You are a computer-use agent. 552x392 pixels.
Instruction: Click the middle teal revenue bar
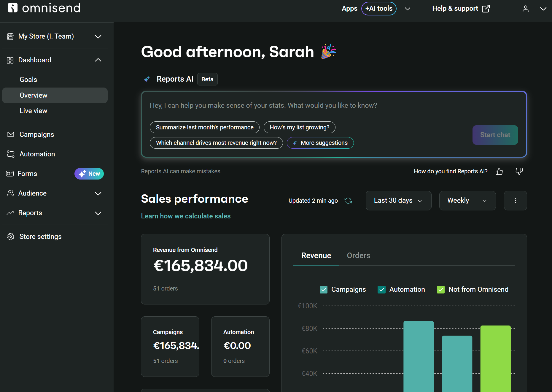click(457, 364)
